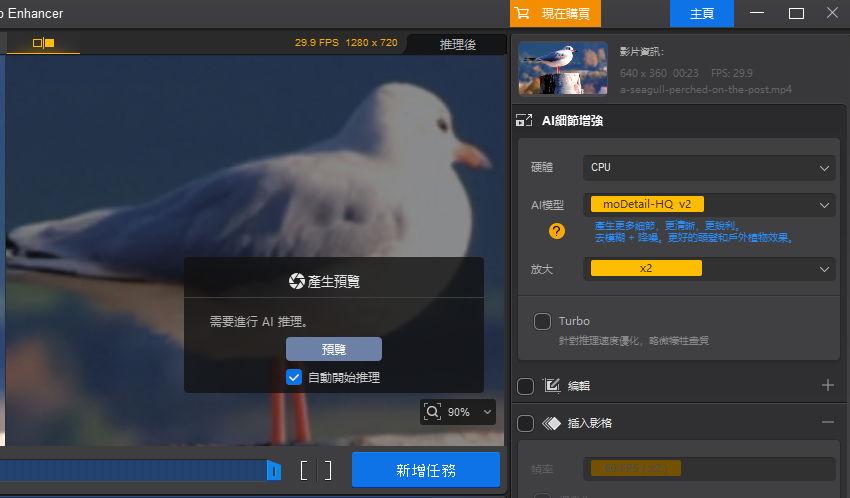850x498 pixels.
Task: Click the orange question mark help icon
Action: 556,231
